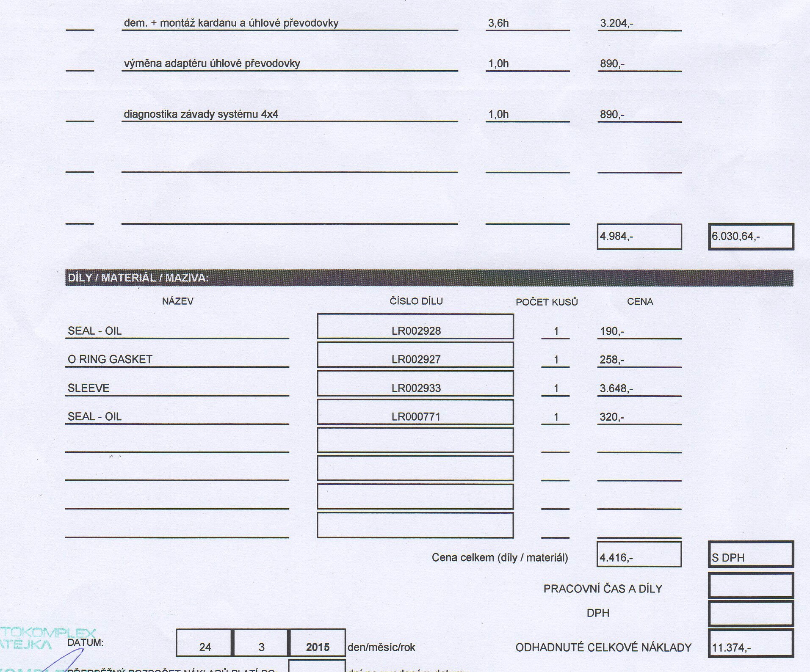
Task: Select the part number box with LR000771
Action: 415,413
